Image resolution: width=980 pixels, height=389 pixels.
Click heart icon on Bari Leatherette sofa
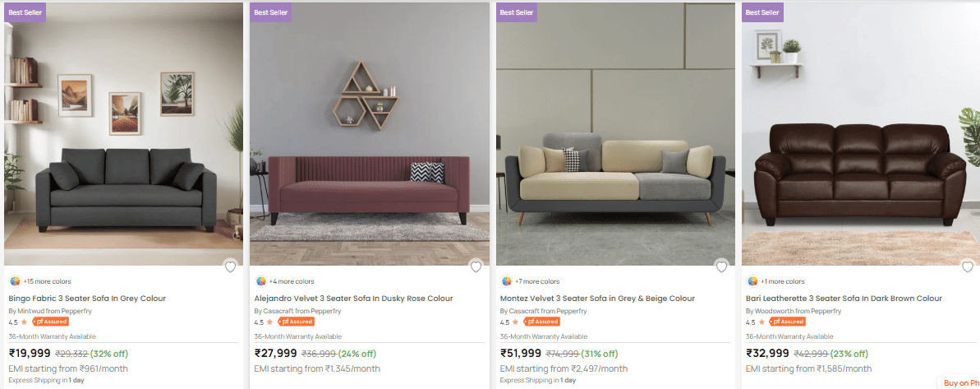967,266
